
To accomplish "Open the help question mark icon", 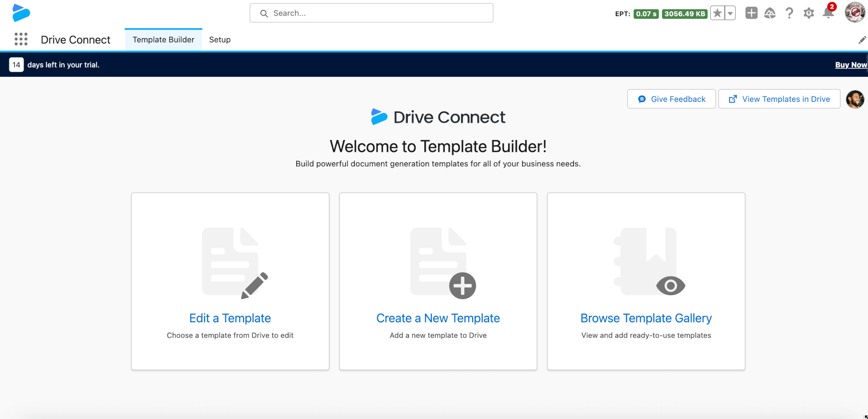I will click(x=789, y=13).
